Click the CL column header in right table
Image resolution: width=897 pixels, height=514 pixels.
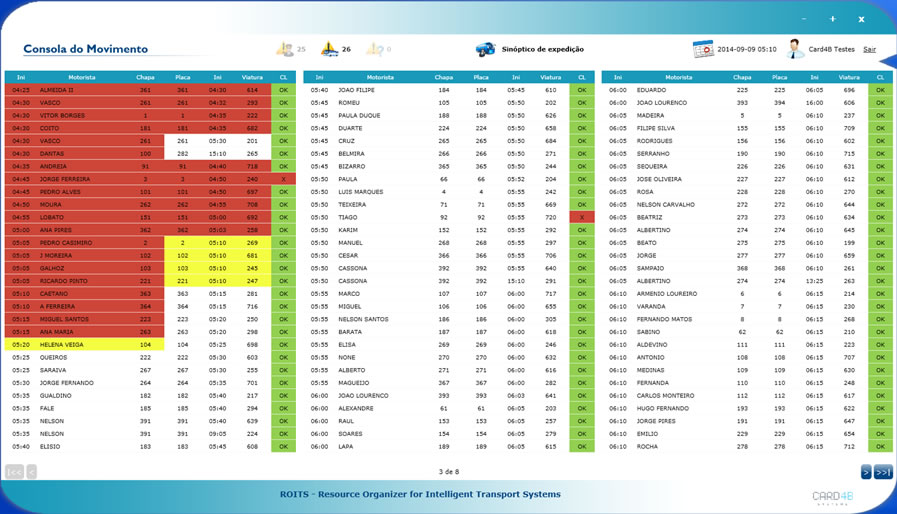click(880, 77)
